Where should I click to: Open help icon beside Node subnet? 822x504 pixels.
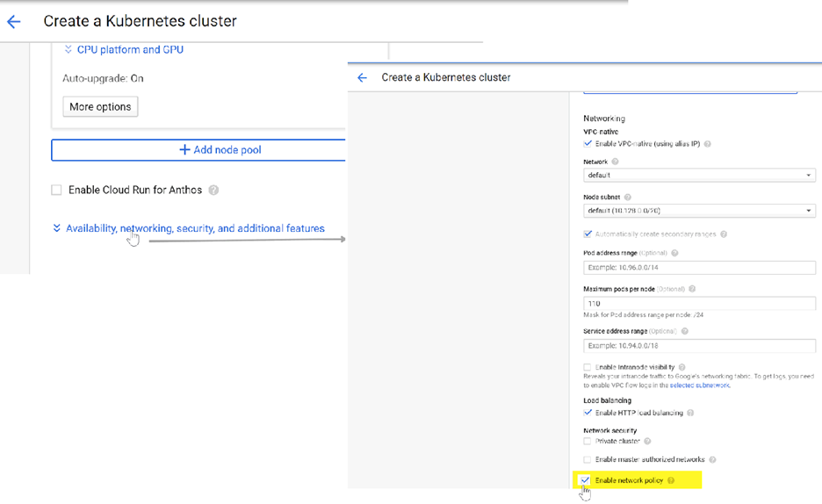[x=628, y=197]
